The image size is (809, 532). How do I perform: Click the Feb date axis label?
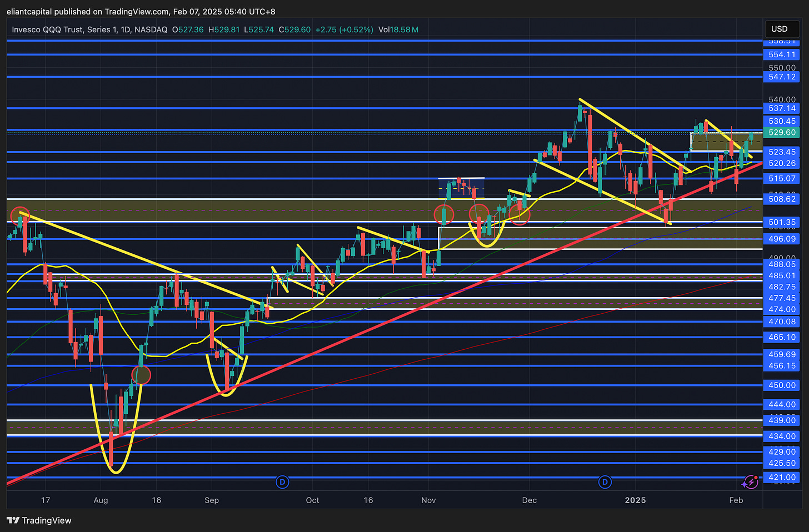pos(736,500)
